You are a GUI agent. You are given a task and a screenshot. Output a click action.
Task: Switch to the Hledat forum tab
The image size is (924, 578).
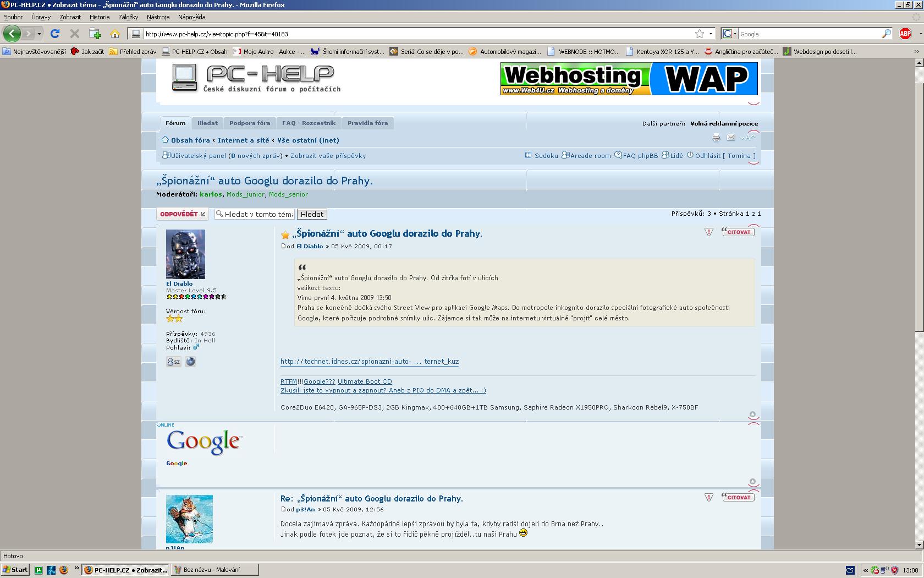point(207,123)
